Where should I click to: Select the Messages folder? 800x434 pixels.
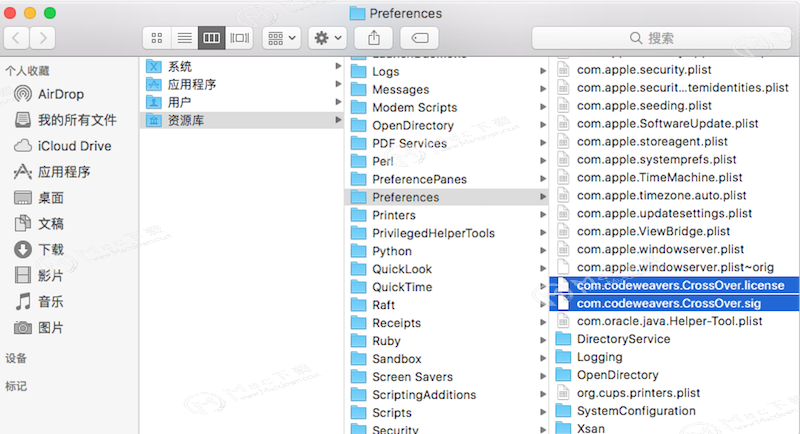click(448, 89)
